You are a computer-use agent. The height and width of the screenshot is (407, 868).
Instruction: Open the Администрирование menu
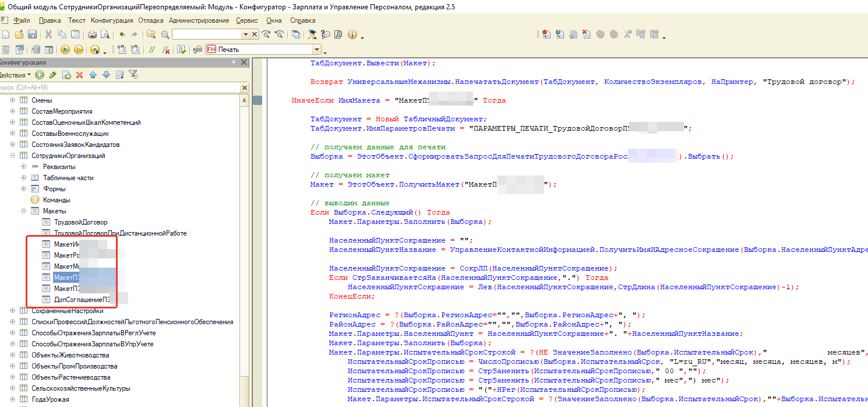(199, 20)
